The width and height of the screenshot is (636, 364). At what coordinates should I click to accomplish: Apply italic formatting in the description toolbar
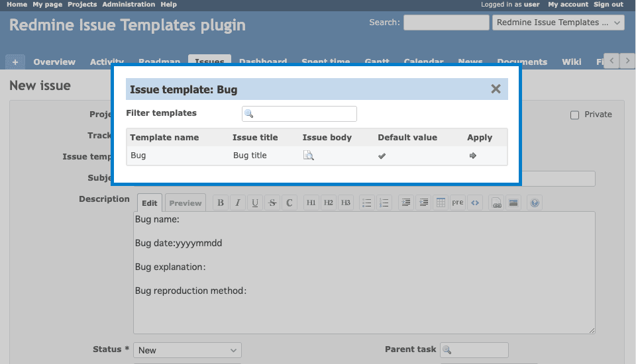click(238, 203)
